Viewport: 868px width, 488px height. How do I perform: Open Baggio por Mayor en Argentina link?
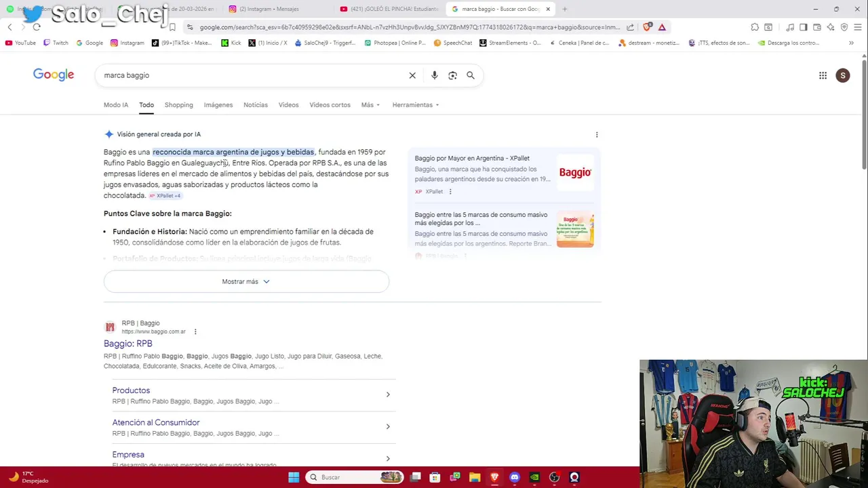[x=472, y=159]
